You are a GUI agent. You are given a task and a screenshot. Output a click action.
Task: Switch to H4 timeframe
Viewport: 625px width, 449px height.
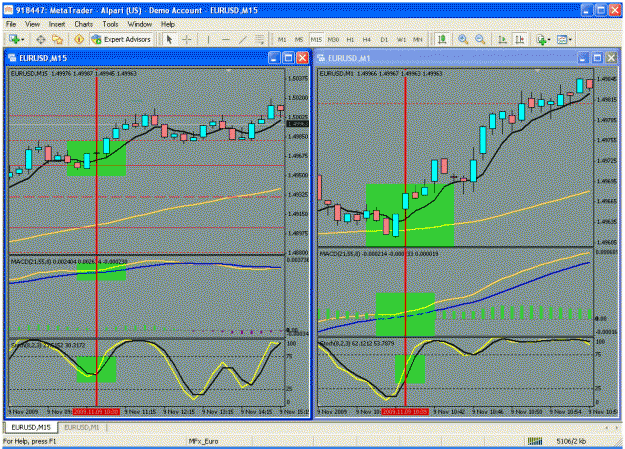coord(367,39)
